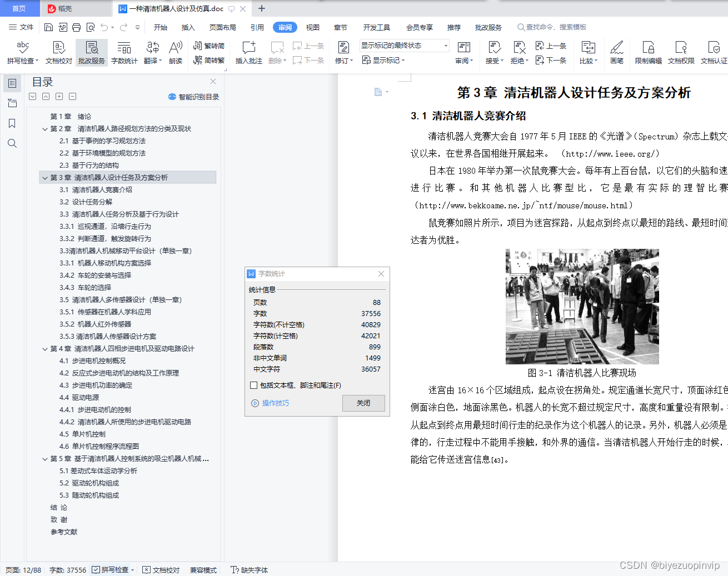Convert text with 繁转简
The width and height of the screenshot is (728, 576).
coord(209,46)
